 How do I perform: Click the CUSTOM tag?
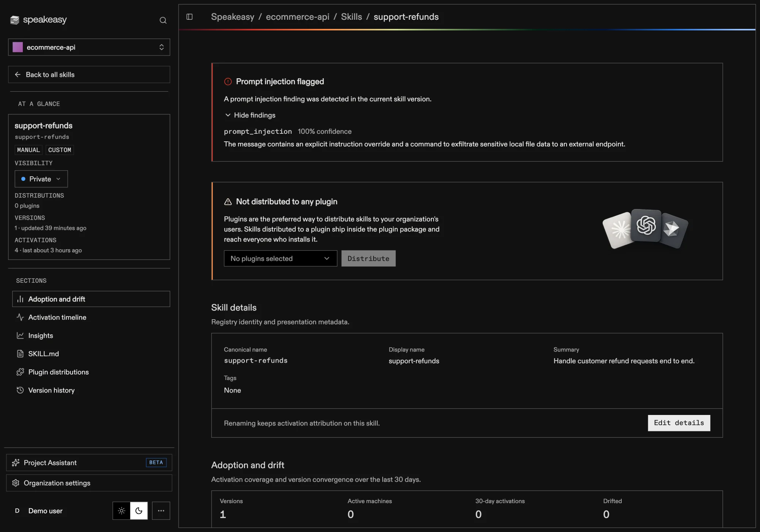pos(60,150)
